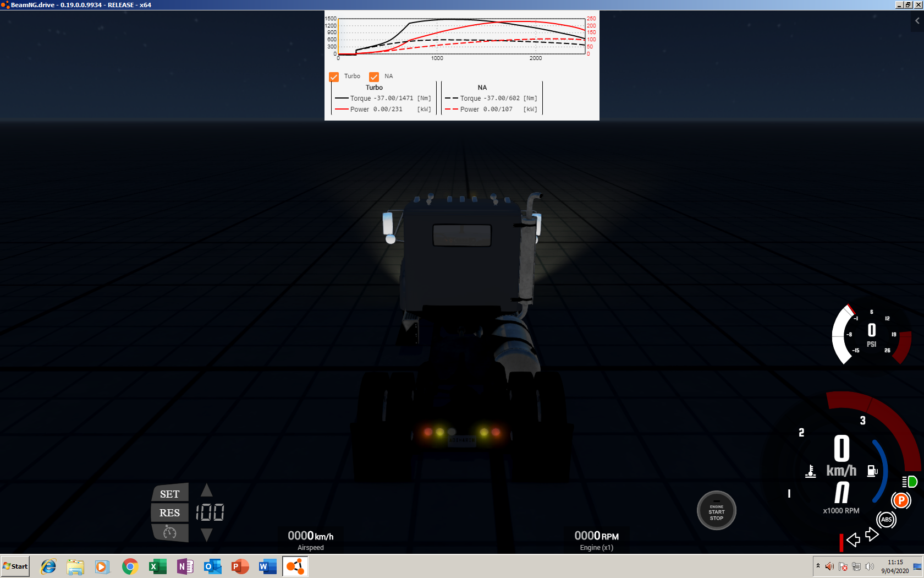The image size is (924, 578).
Task: Click Turbo Torque -37.00/1471 legend entry
Action: pyautogui.click(x=383, y=99)
